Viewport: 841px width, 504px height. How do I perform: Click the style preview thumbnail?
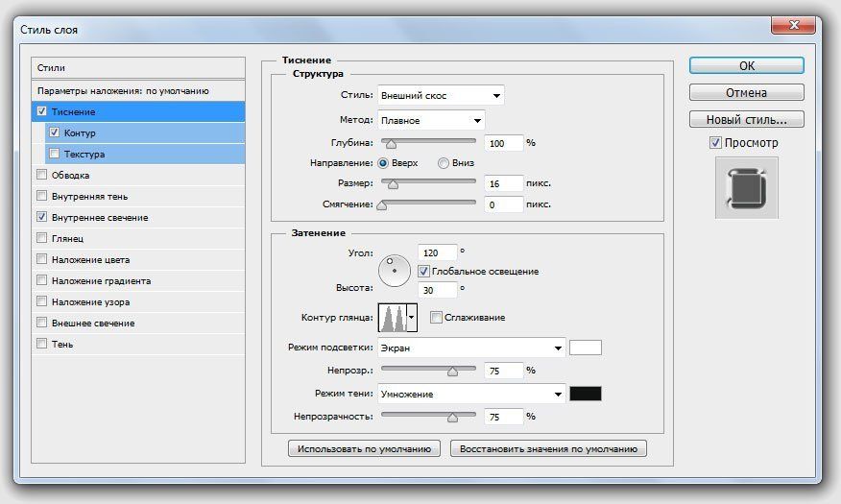[x=747, y=187]
